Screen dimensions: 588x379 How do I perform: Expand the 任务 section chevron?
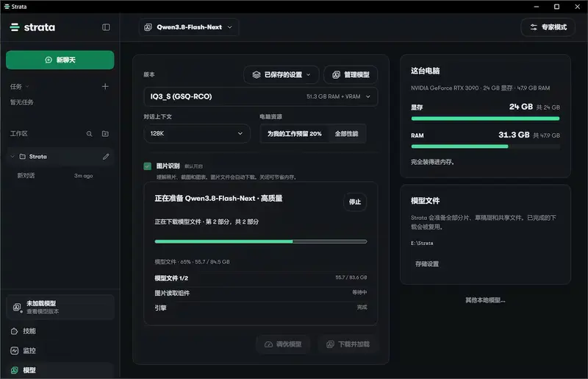(x=27, y=87)
